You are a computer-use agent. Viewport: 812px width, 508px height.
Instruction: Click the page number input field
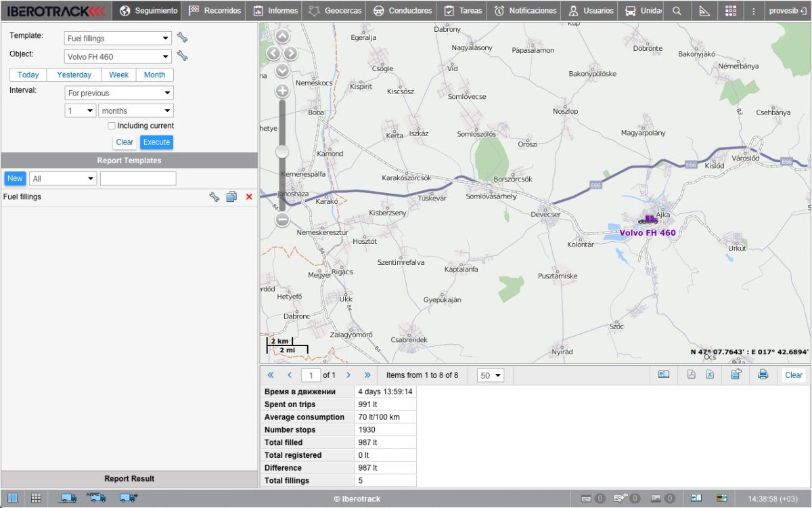tap(311, 375)
